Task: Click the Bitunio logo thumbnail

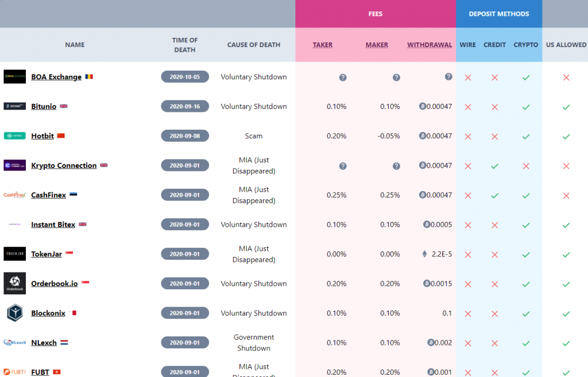Action: [14, 106]
